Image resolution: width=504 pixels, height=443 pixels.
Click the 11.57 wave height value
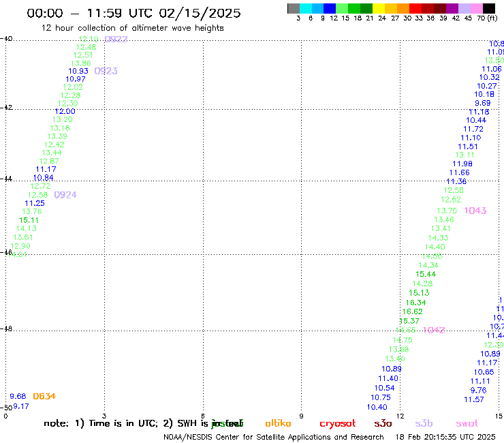[x=474, y=399]
